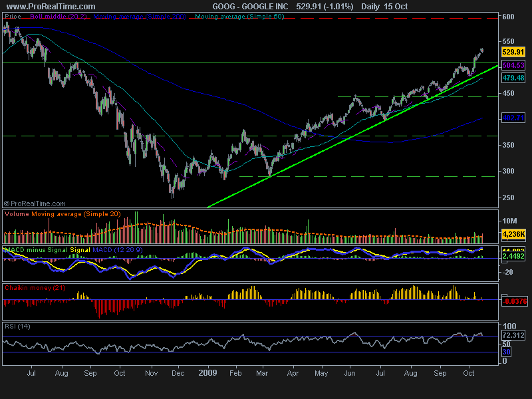Select the 2.4492 MACD value box

pos(513,256)
